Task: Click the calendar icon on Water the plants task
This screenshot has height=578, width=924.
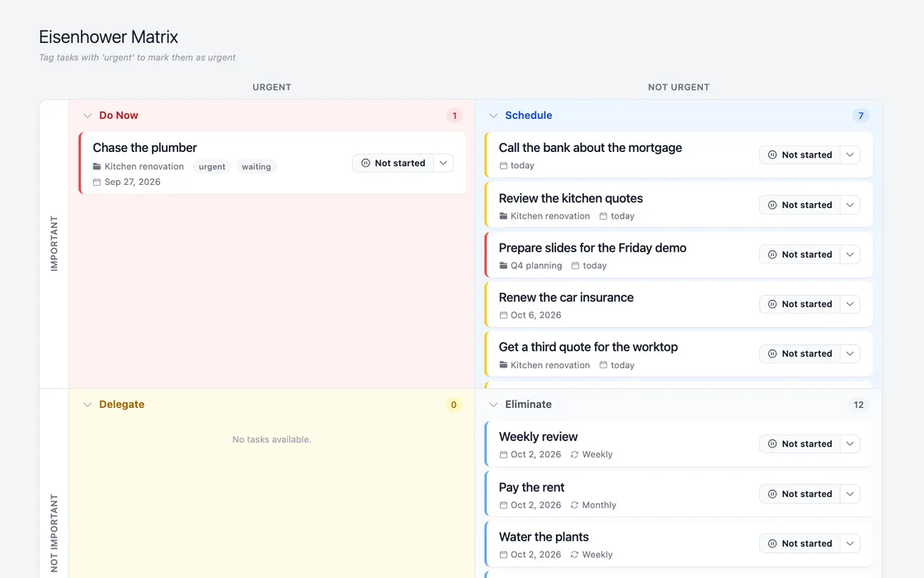Action: (502, 555)
